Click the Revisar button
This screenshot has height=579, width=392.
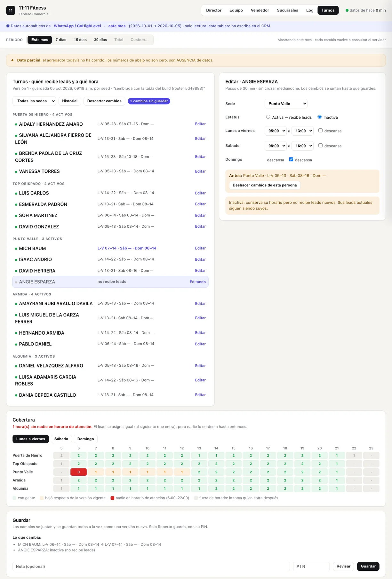(343, 566)
